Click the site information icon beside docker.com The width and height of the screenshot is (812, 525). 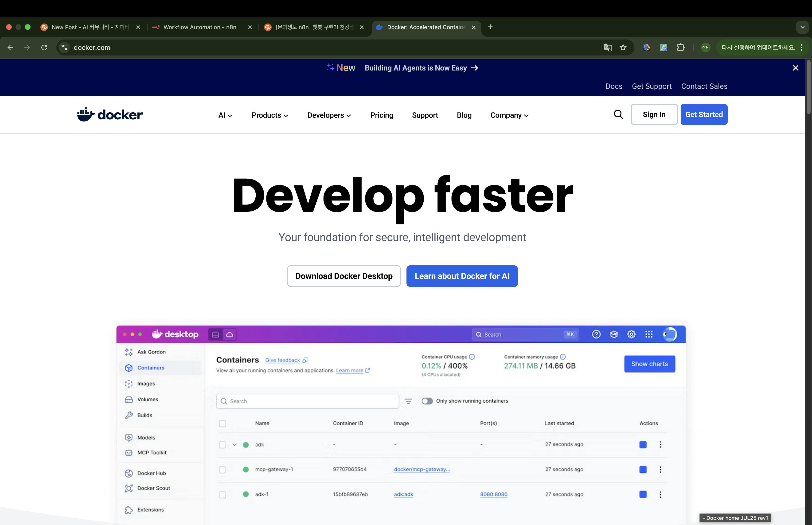pos(64,47)
